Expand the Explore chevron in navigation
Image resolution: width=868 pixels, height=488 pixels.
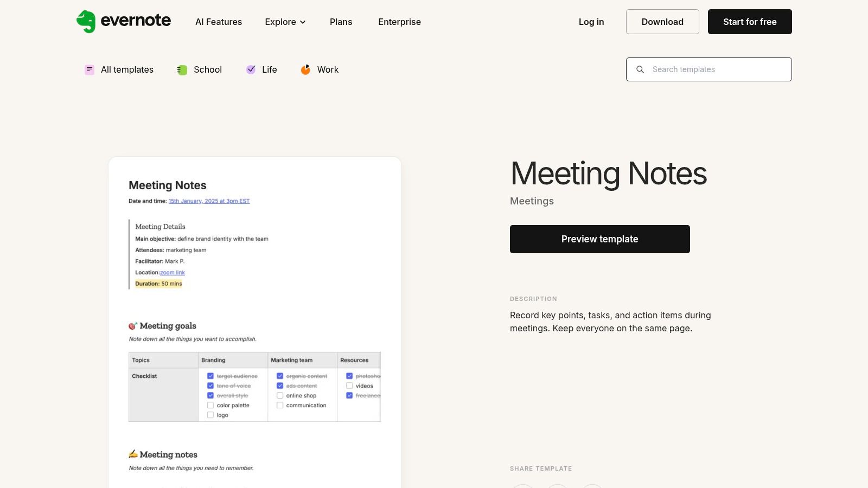coord(303,22)
